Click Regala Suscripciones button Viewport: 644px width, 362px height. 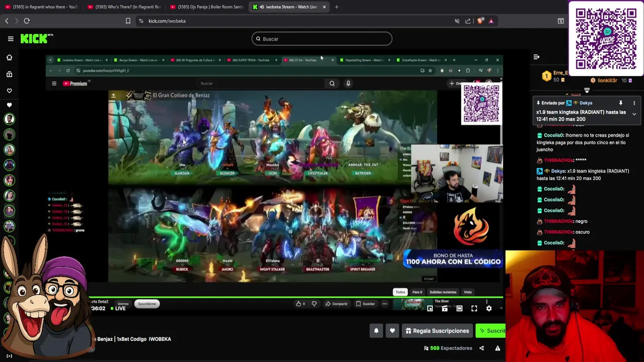coord(437,331)
